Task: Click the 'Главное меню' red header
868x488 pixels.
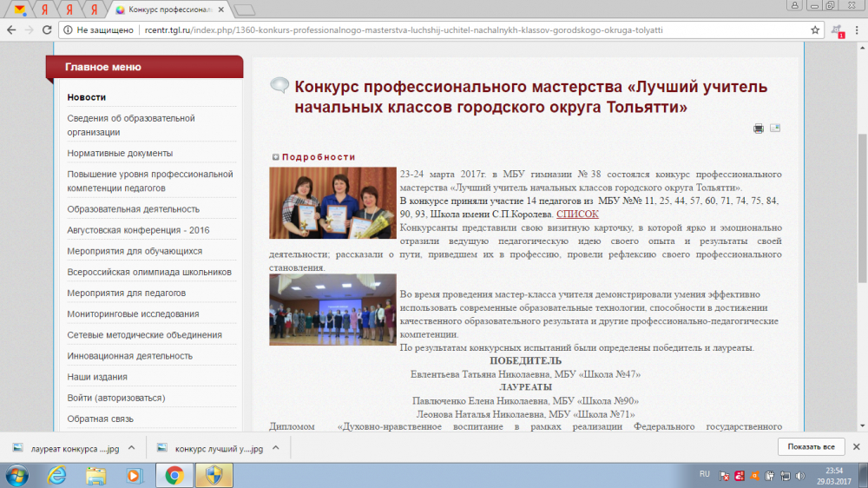Action: [x=144, y=67]
